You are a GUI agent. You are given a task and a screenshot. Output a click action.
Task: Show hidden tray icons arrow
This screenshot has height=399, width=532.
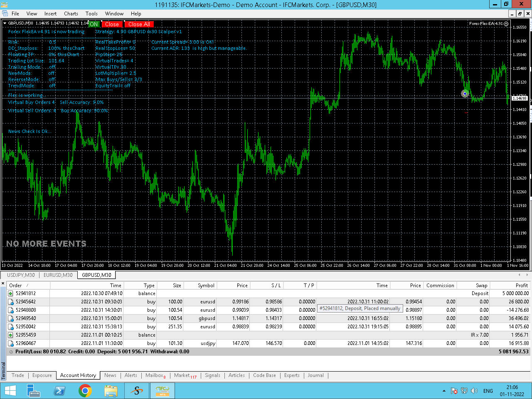tap(444, 391)
